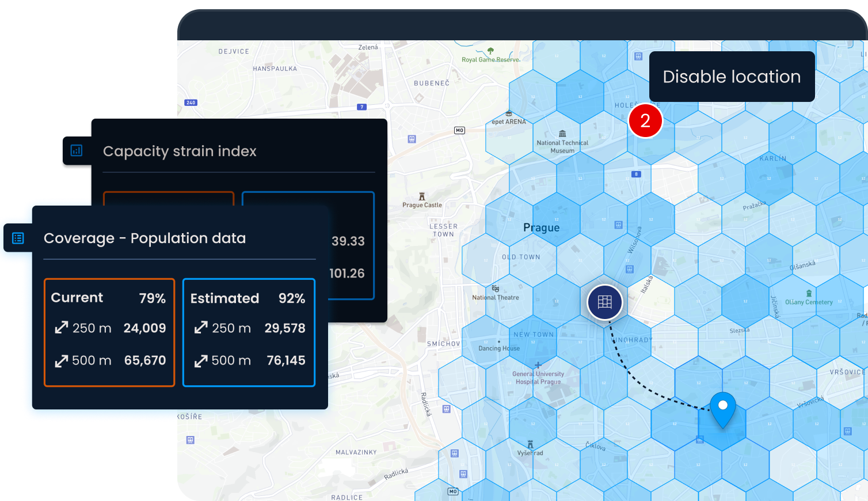
Task: Click the road shield labeled 8
Action: pos(635,174)
